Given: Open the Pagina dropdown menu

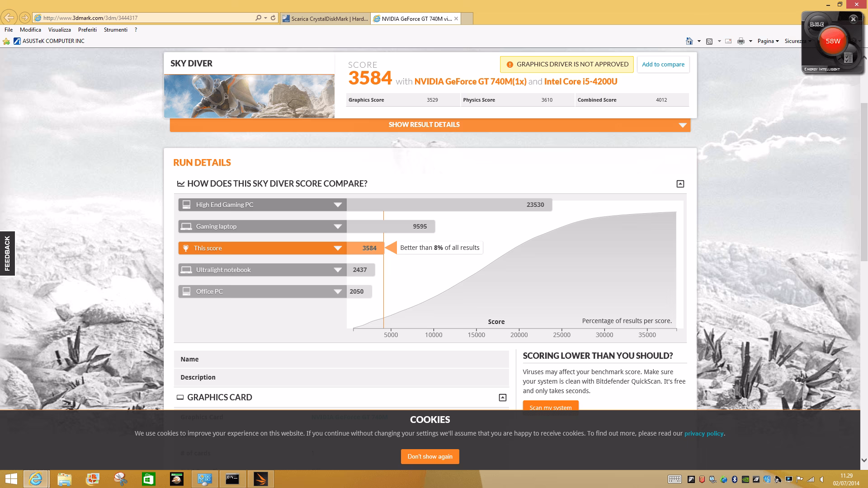Looking at the screenshot, I should [x=768, y=41].
